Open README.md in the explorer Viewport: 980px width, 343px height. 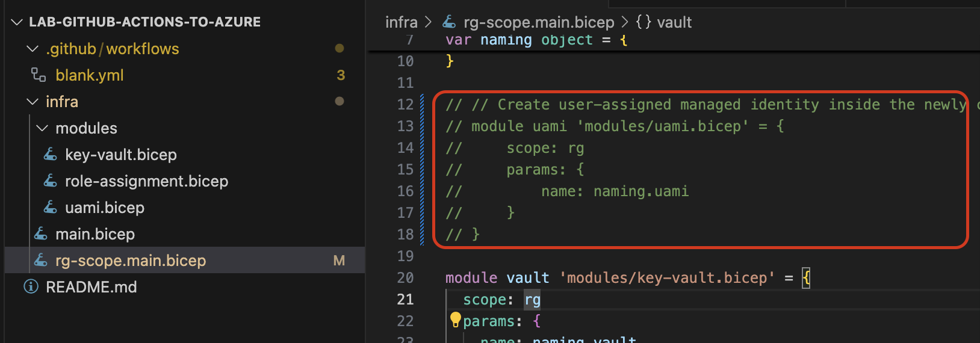click(x=91, y=287)
